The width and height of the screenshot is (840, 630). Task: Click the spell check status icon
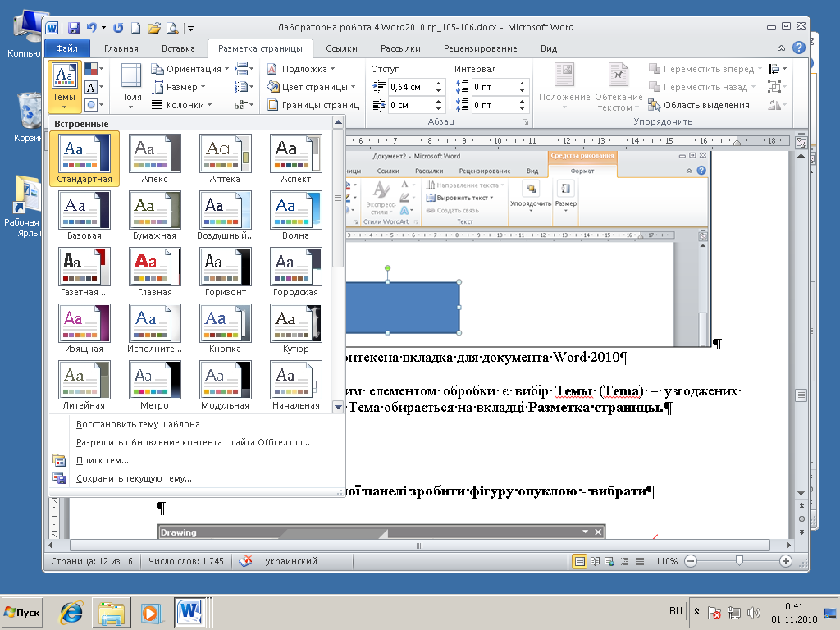point(245,561)
